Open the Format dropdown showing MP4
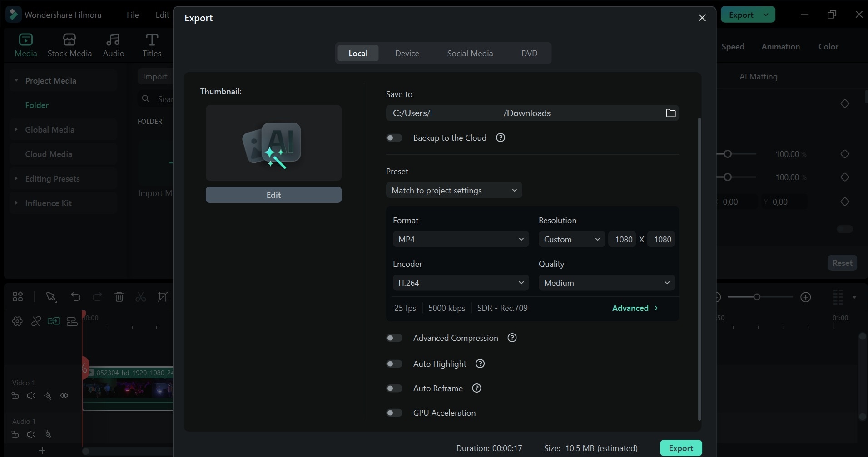 pyautogui.click(x=460, y=239)
